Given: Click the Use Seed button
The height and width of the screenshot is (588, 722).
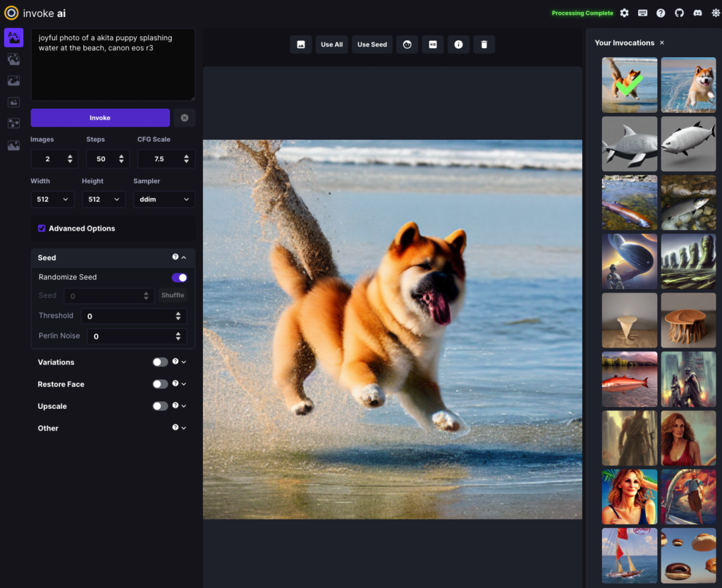Looking at the screenshot, I should point(372,44).
